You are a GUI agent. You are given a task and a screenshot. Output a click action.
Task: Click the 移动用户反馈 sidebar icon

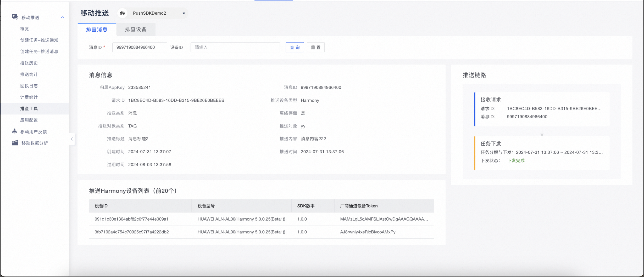(15, 131)
